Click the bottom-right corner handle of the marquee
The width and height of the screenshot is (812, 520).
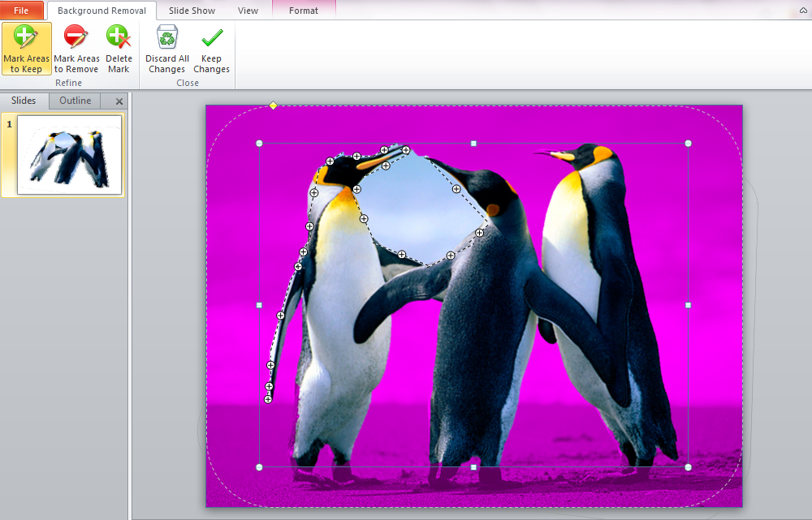688,467
